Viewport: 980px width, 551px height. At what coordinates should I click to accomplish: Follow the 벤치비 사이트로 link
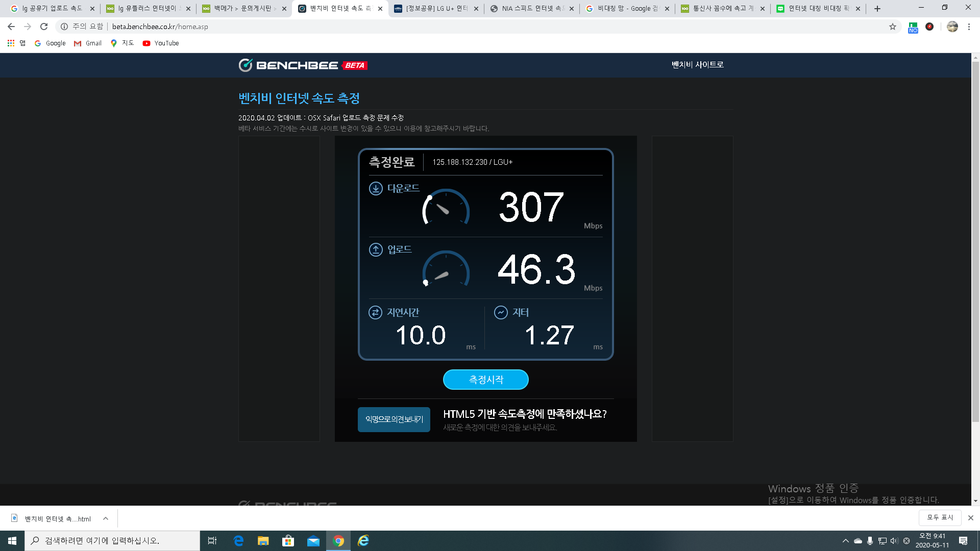coord(697,65)
